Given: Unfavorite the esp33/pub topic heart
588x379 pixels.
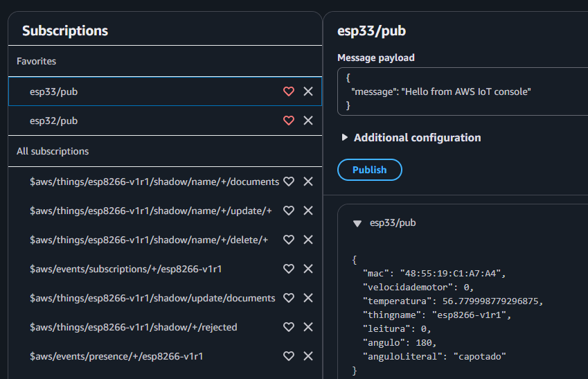Looking at the screenshot, I should pos(289,91).
